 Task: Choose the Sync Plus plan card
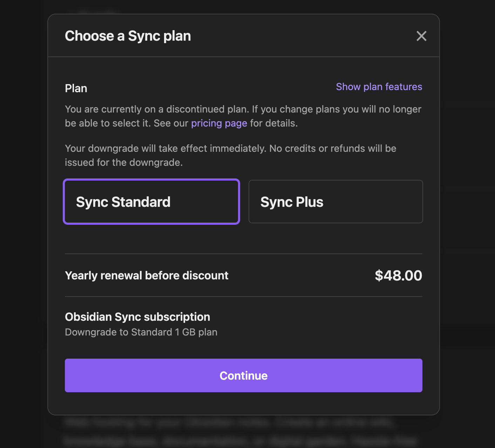point(335,202)
